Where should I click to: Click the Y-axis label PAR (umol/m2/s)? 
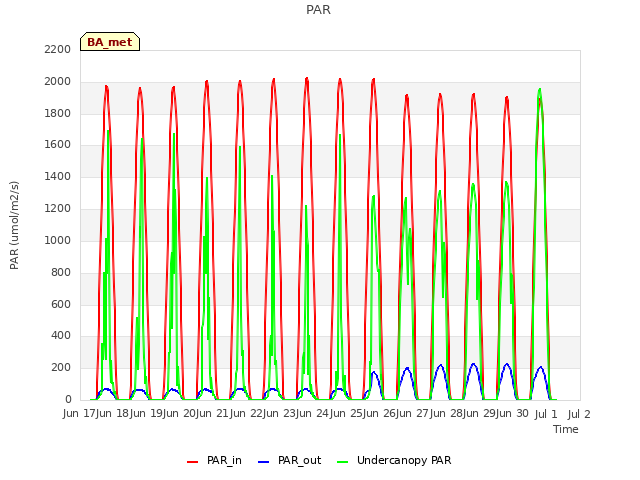pos(14,225)
